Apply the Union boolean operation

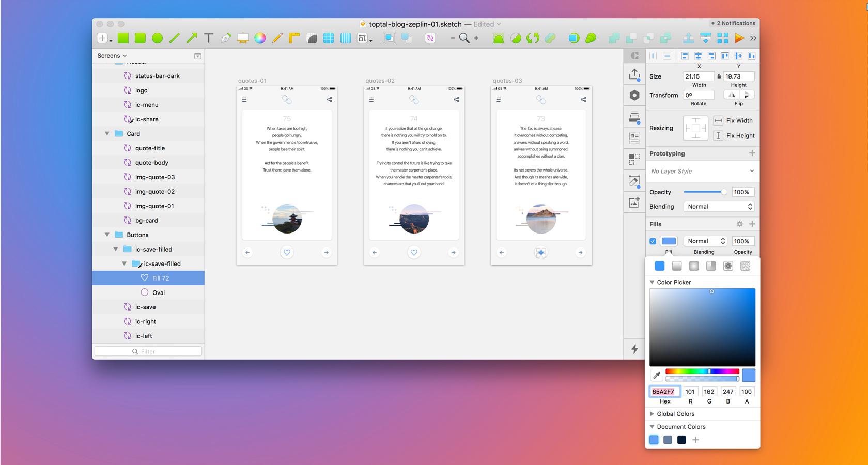[614, 38]
